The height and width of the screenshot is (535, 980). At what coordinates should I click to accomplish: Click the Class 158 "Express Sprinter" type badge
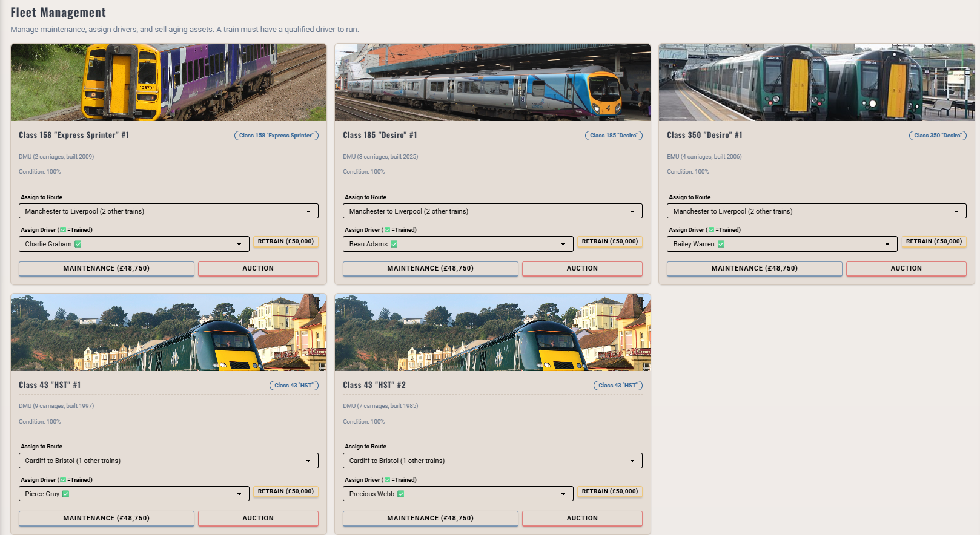(x=276, y=136)
